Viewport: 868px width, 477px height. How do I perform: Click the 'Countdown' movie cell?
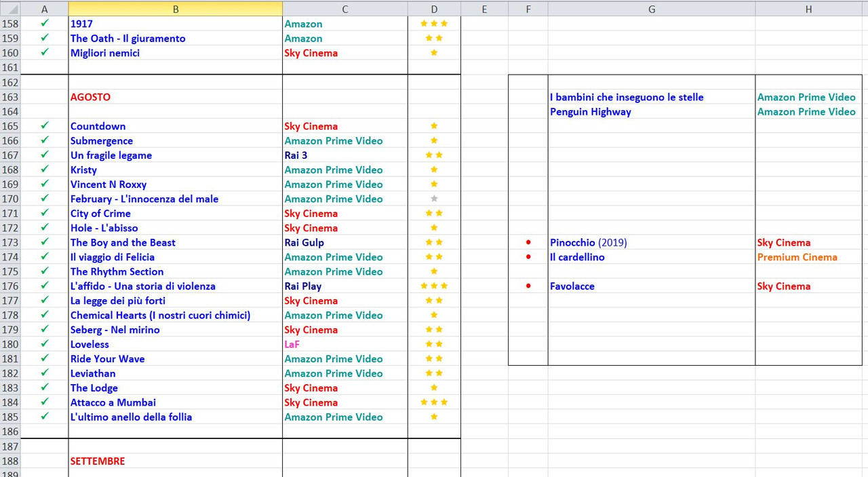point(175,126)
